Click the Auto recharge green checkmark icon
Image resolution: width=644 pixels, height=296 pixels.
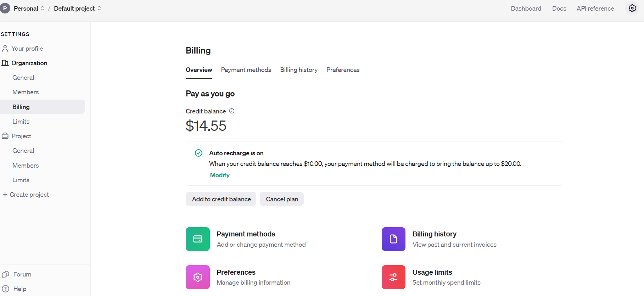(x=198, y=153)
